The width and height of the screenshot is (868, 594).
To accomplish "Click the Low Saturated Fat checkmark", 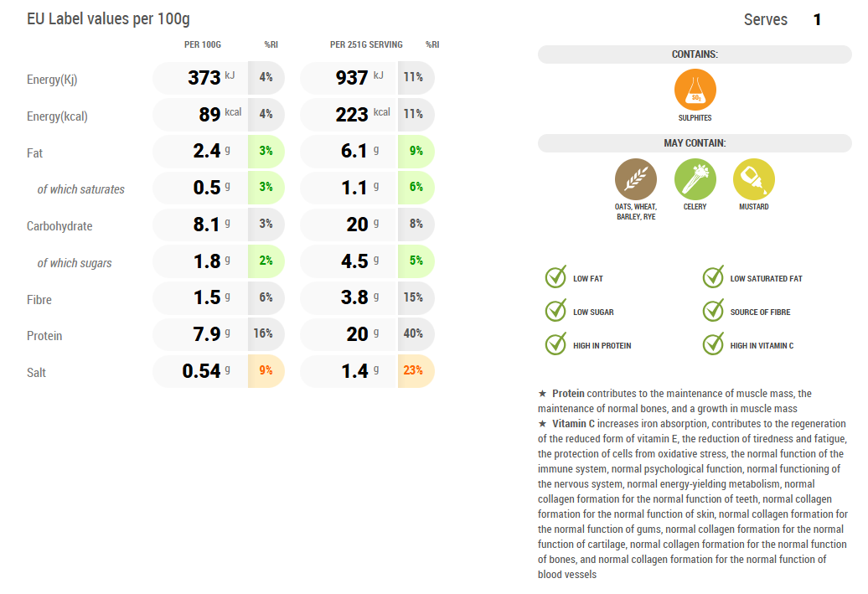I will [713, 277].
